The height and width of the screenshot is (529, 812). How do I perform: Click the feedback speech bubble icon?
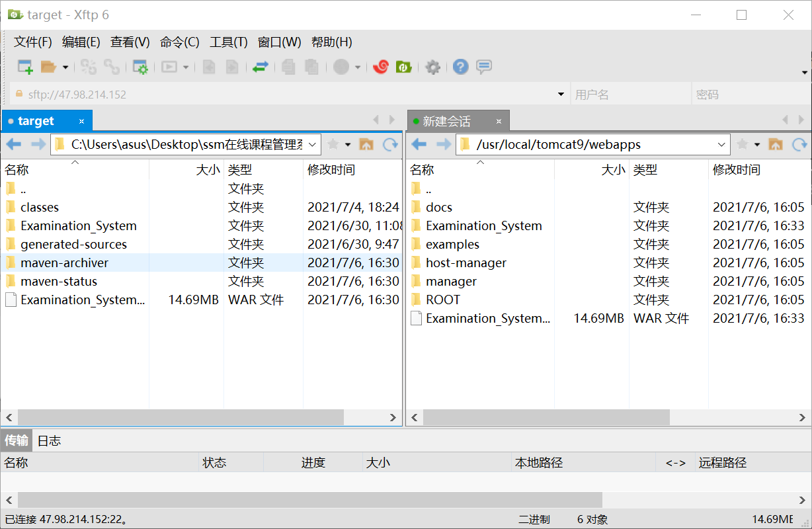coord(484,67)
